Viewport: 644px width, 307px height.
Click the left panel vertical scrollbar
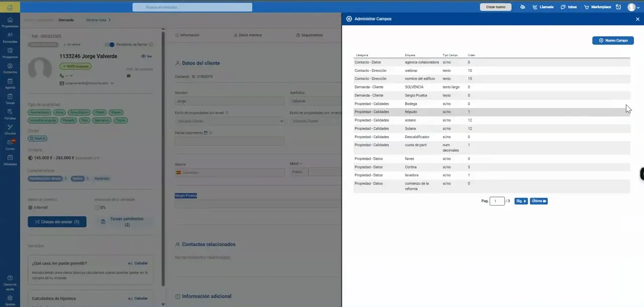tap(163, 158)
